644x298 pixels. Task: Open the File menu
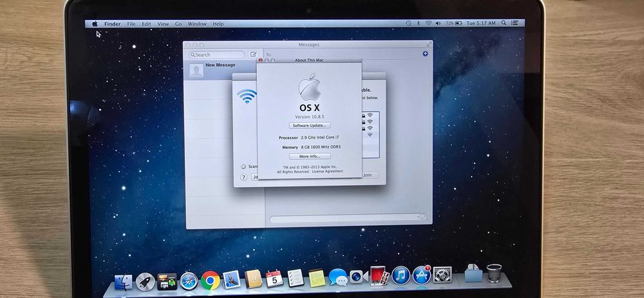(x=131, y=24)
